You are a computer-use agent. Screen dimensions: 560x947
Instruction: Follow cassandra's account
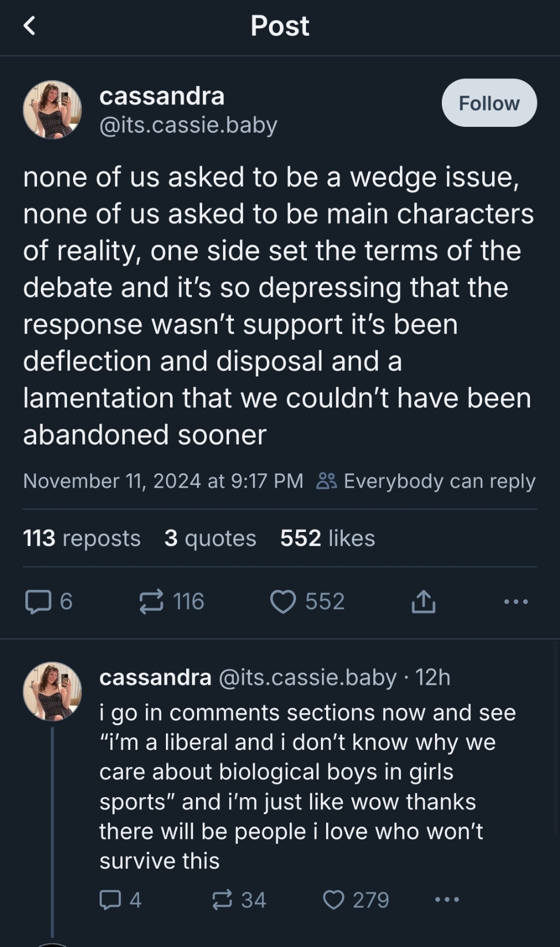click(489, 103)
